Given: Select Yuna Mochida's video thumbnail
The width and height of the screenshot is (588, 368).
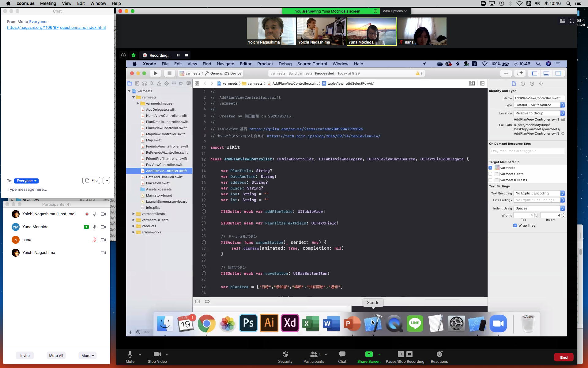Looking at the screenshot, I should (x=371, y=31).
